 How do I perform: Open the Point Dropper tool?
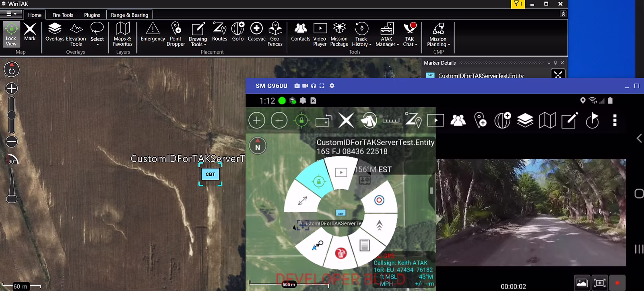pyautogui.click(x=176, y=34)
